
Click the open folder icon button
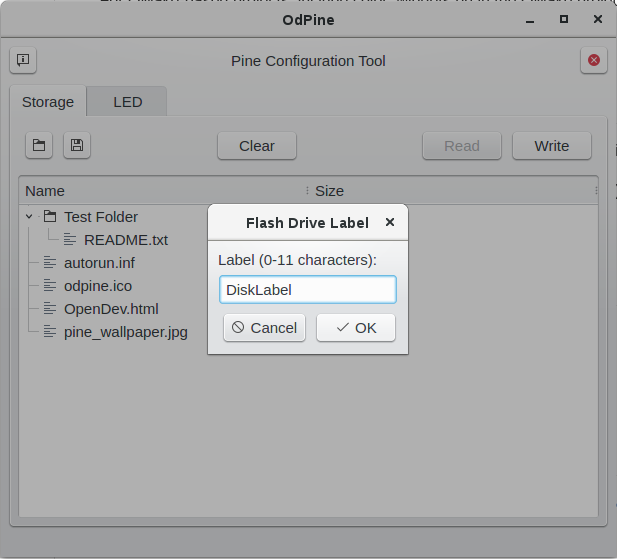pyautogui.click(x=39, y=146)
